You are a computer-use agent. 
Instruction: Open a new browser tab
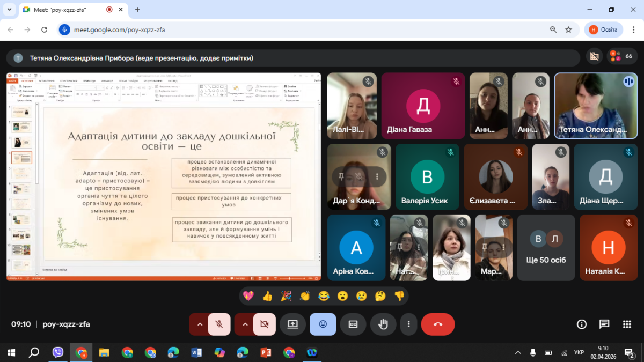tap(137, 10)
